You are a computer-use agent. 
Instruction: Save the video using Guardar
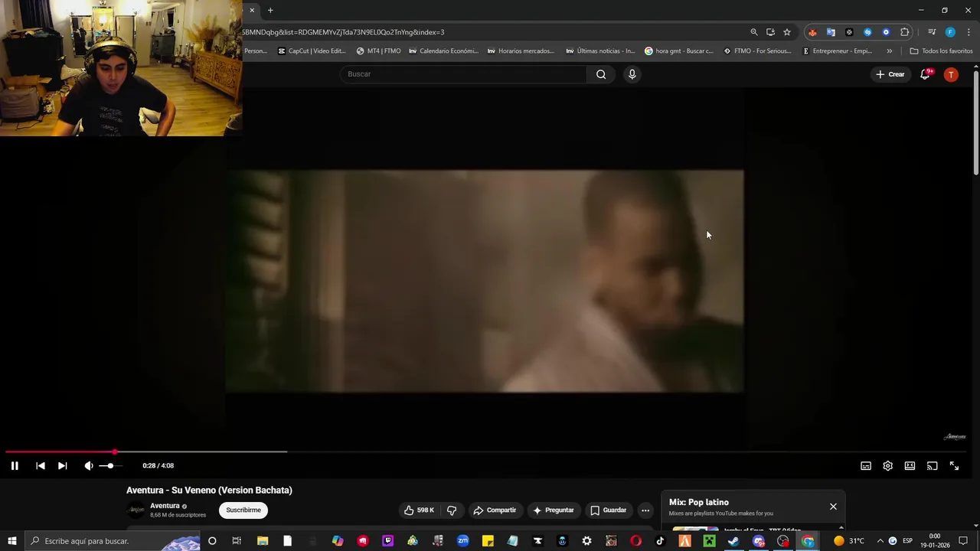[x=609, y=510]
